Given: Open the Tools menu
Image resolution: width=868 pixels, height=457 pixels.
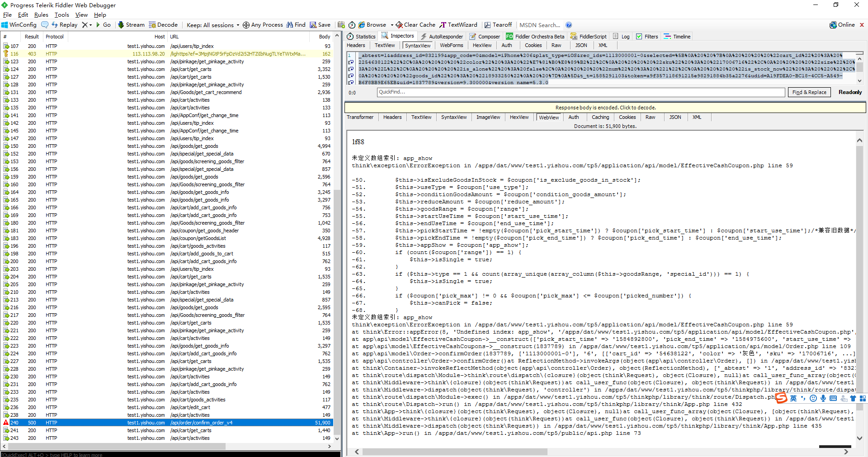Looking at the screenshot, I should (x=62, y=15).
